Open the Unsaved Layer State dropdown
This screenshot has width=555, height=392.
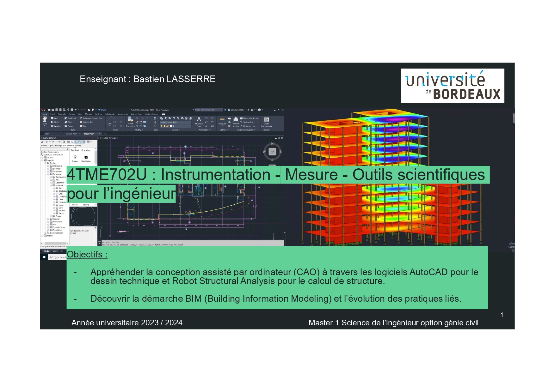175,122
